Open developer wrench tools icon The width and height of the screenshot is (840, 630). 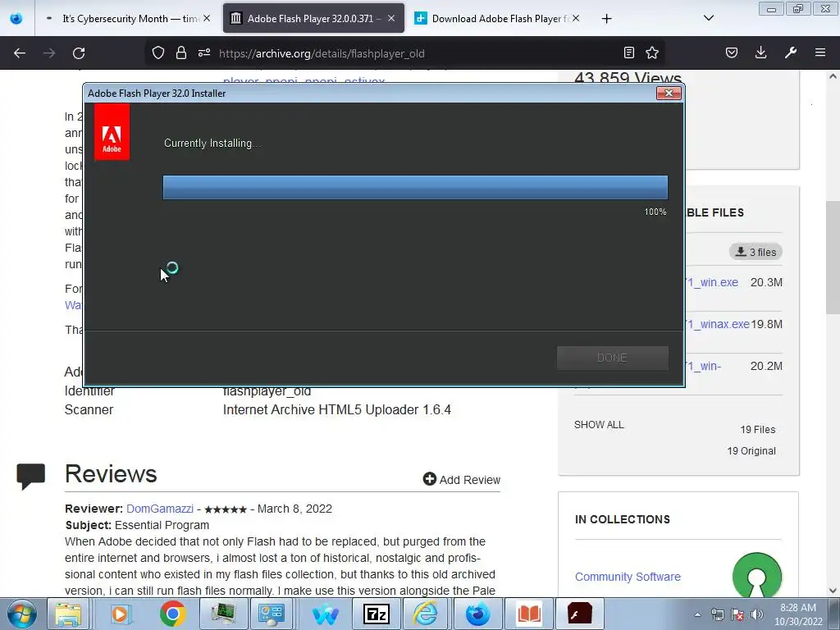point(791,52)
